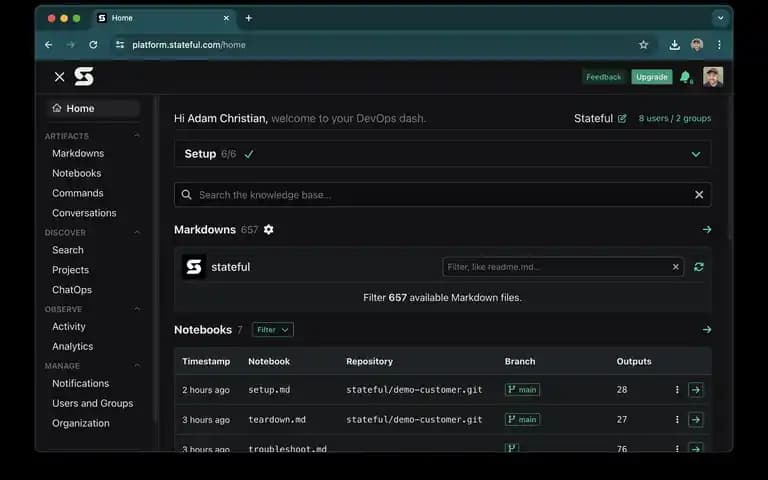
Task: Click the Feedback button
Action: point(603,77)
